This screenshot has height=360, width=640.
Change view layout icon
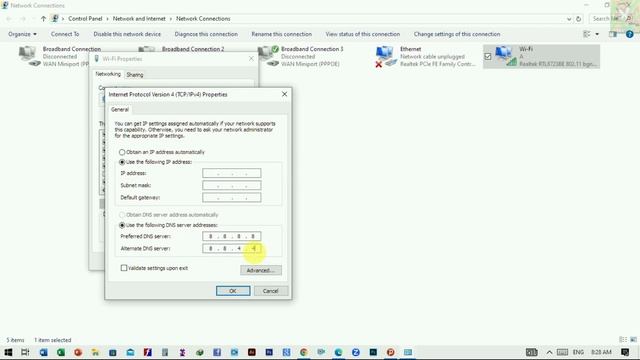pyautogui.click(x=587, y=34)
